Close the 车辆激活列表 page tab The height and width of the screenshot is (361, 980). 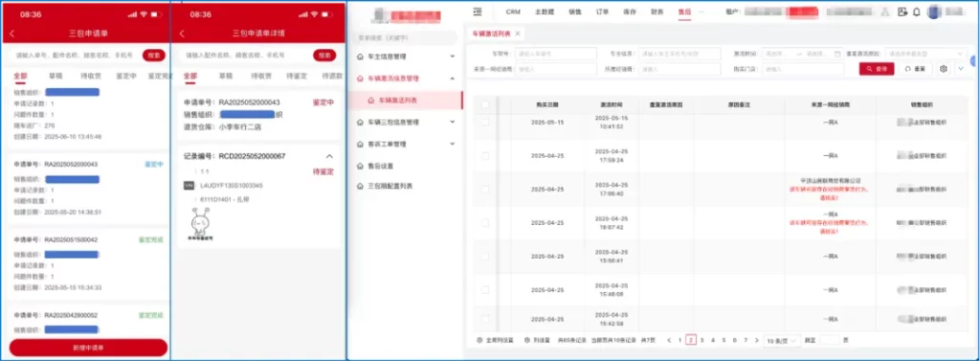[518, 34]
